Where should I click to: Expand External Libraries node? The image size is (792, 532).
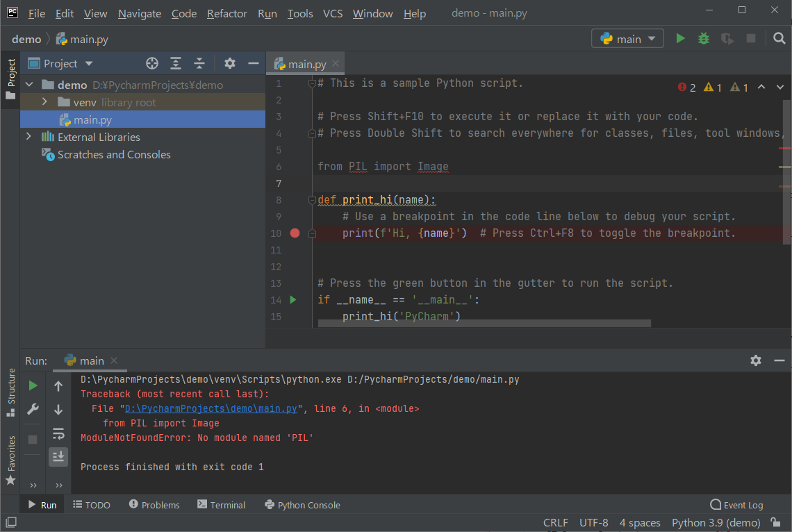(28, 137)
